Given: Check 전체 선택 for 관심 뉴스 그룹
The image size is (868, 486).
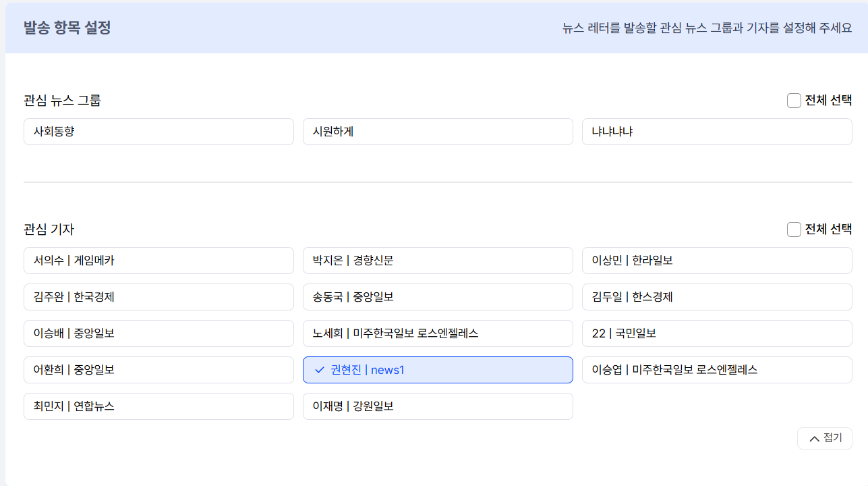Looking at the screenshot, I should pos(794,101).
